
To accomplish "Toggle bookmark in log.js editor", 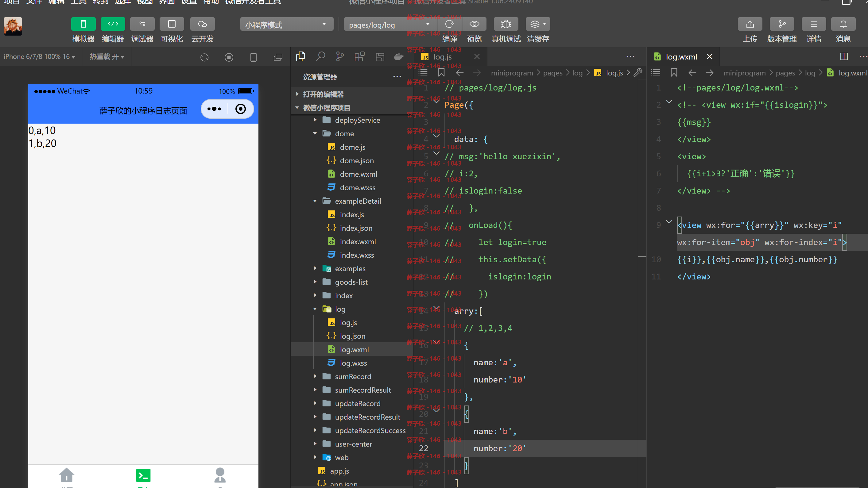I will 441,72.
